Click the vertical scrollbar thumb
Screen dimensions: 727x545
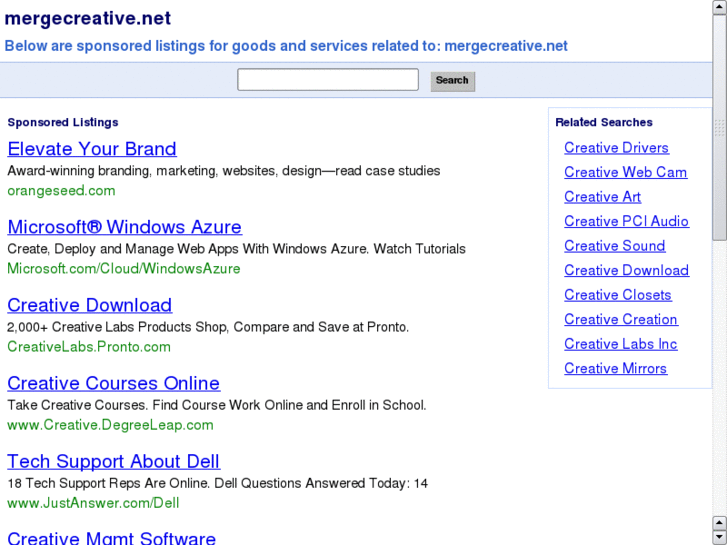[720, 127]
